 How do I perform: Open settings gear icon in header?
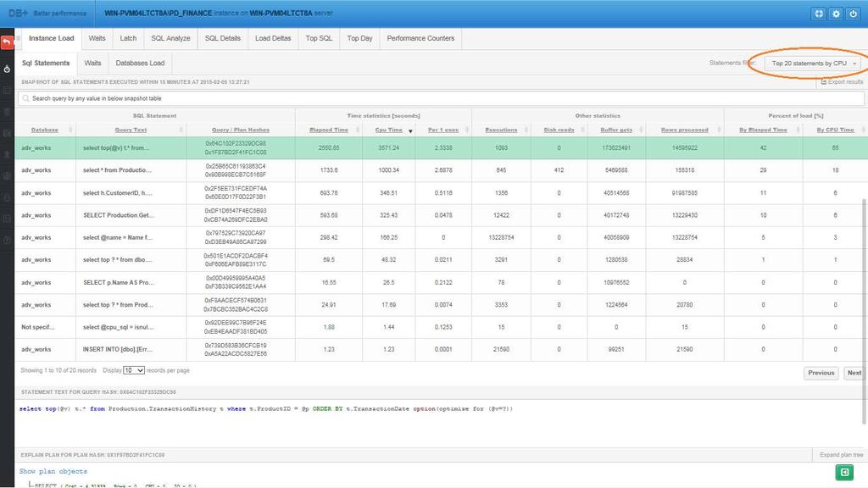click(836, 14)
